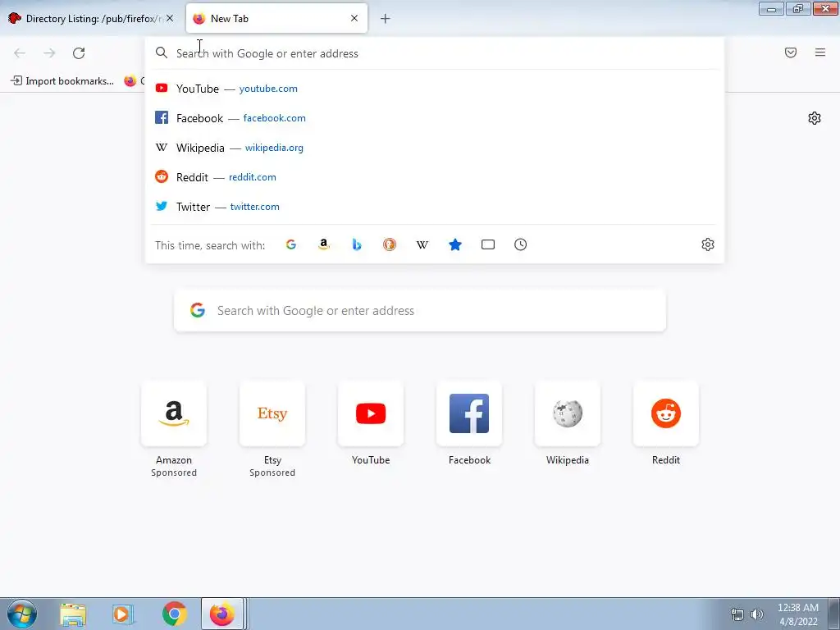The height and width of the screenshot is (630, 840).
Task: Choose the YouTube suggestion row
Action: coord(434,89)
